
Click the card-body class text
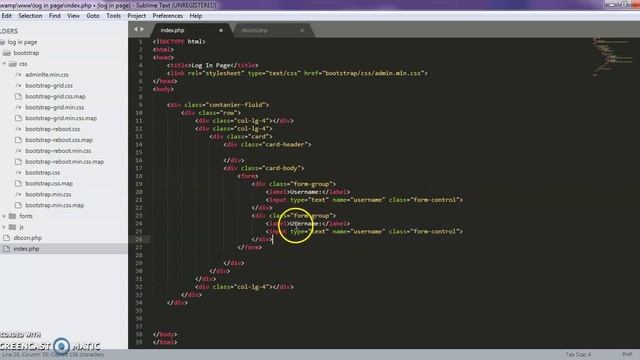tap(282, 168)
